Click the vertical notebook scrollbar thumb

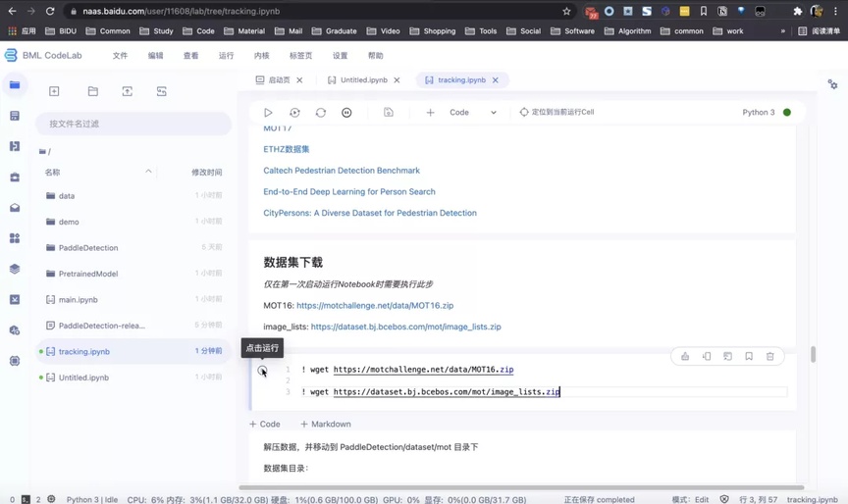pos(813,354)
